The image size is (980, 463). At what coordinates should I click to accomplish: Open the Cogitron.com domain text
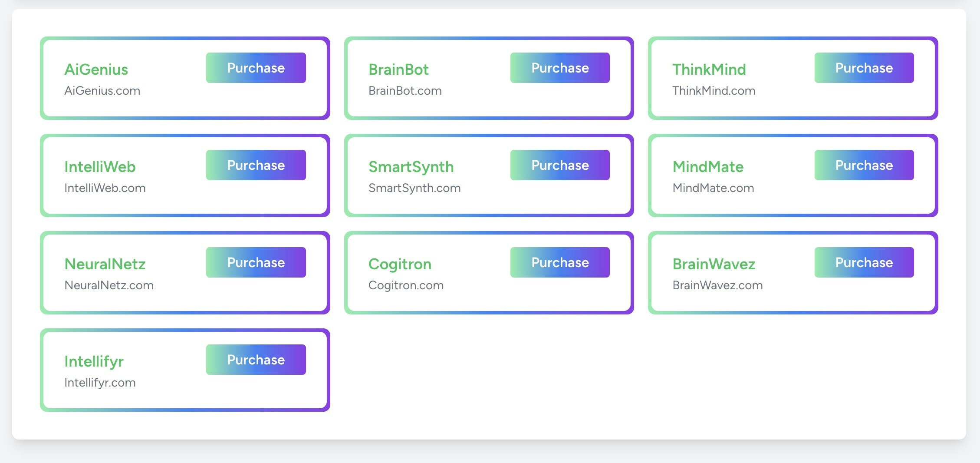click(x=406, y=285)
